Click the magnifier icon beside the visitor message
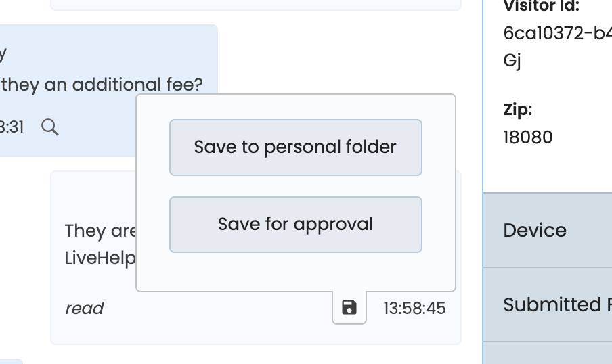Screen dimensions: 612x364 tap(49, 127)
